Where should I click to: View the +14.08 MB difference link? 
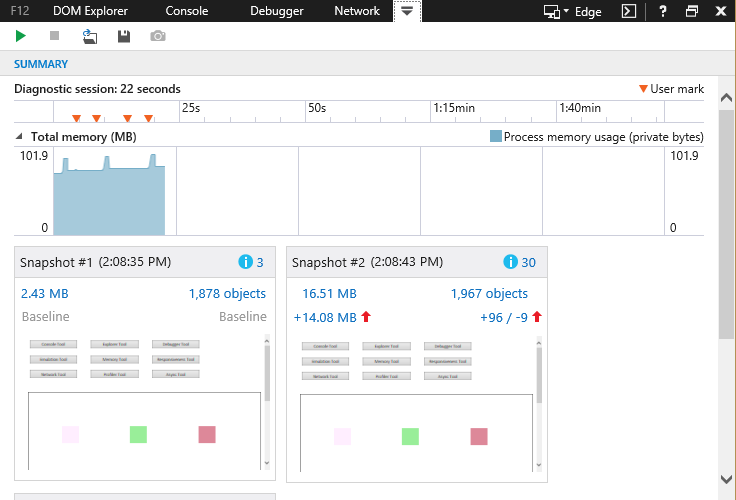click(x=325, y=318)
